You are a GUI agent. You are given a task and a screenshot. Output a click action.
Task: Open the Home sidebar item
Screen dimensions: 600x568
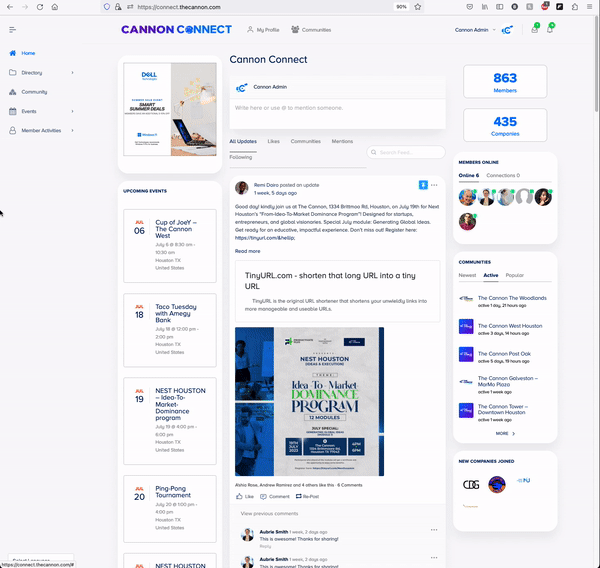(x=28, y=53)
